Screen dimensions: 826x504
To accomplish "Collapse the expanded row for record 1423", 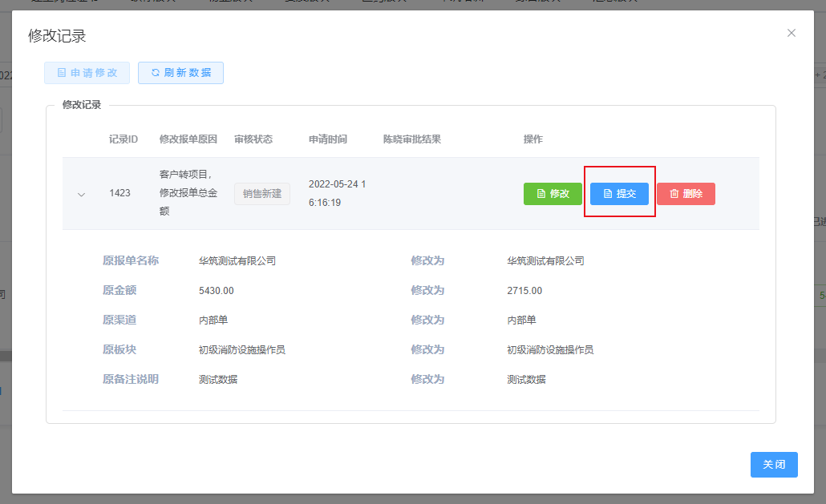I will pos(81,194).
